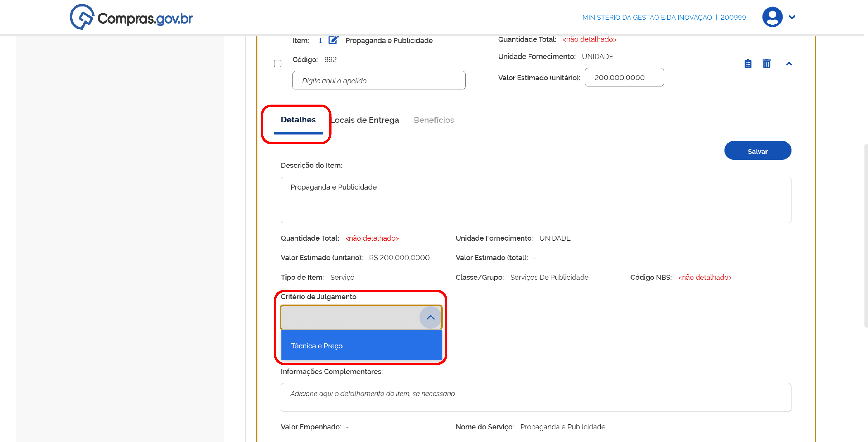Click the 'Serviço' item type value
The width and height of the screenshot is (868, 442).
(x=342, y=277)
